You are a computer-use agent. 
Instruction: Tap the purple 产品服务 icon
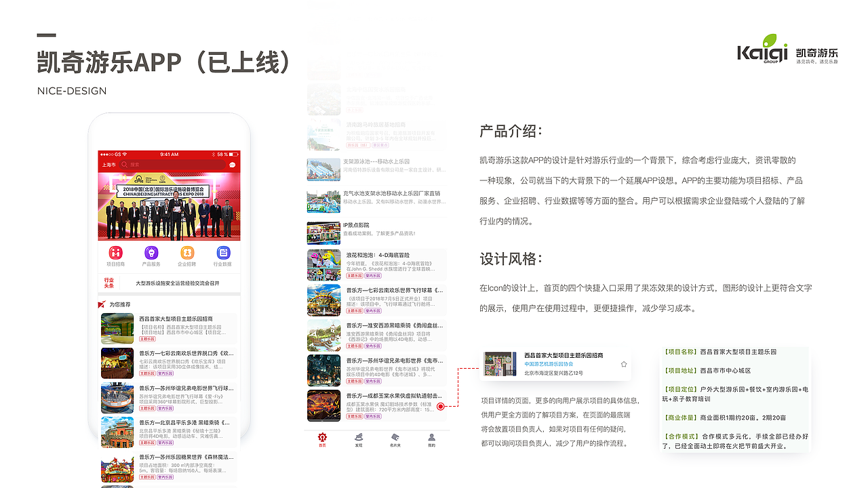point(151,253)
